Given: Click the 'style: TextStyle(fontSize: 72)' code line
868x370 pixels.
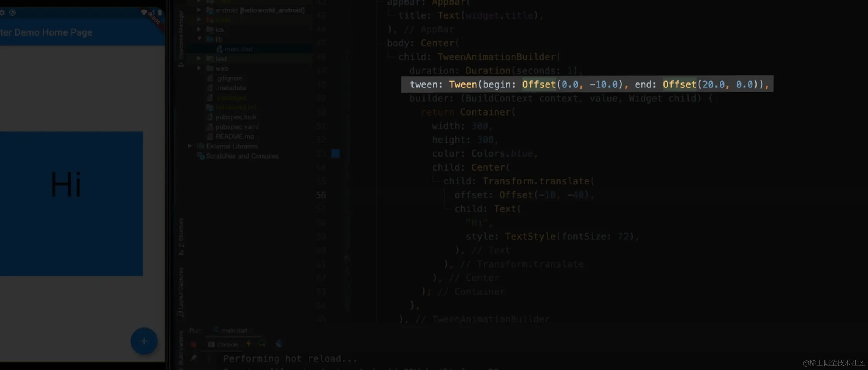Looking at the screenshot, I should pos(552,236).
